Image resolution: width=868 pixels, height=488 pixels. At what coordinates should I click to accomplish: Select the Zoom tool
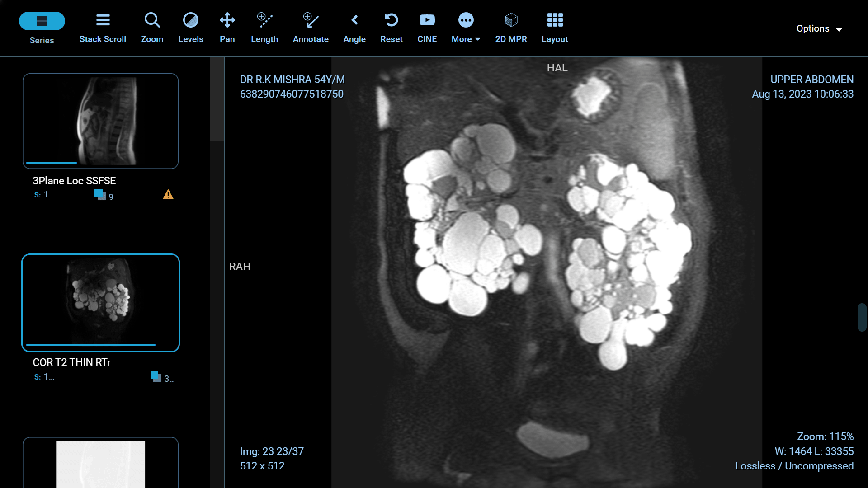tap(152, 27)
